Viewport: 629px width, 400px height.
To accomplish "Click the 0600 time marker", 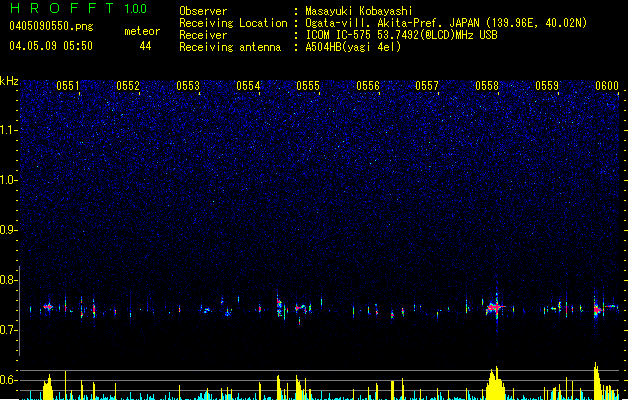I will 607,86.
